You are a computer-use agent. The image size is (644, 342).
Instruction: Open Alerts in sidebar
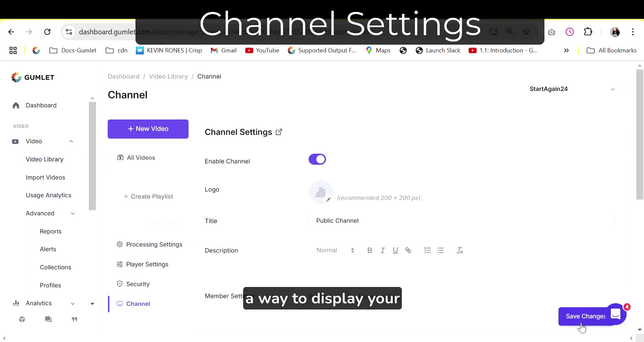tap(48, 249)
